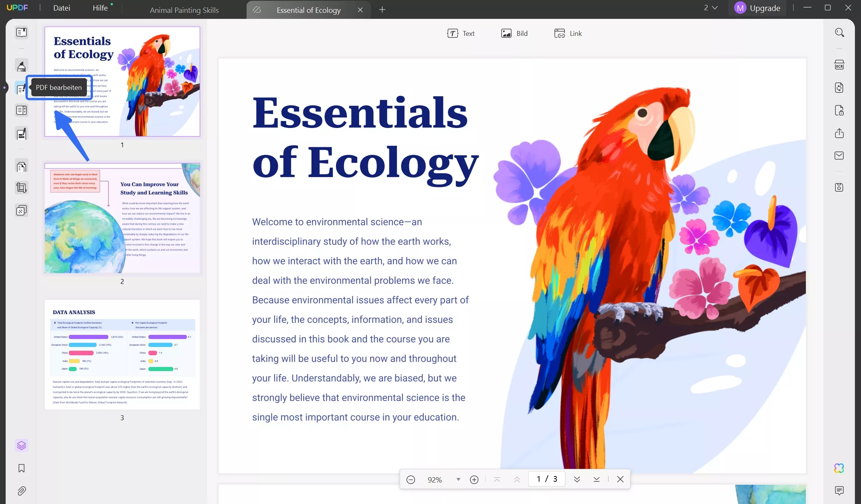Select page 3 Data Analysis thumbnail
The image size is (861, 504).
[122, 354]
